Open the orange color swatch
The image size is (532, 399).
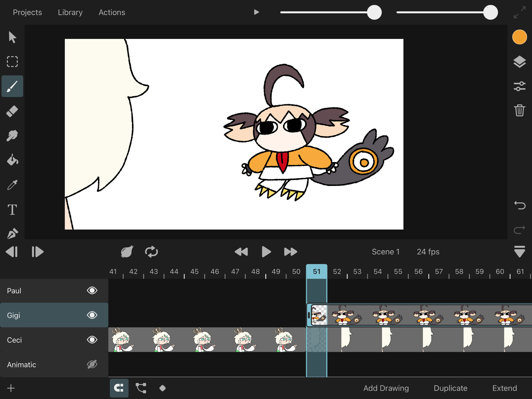(x=519, y=37)
